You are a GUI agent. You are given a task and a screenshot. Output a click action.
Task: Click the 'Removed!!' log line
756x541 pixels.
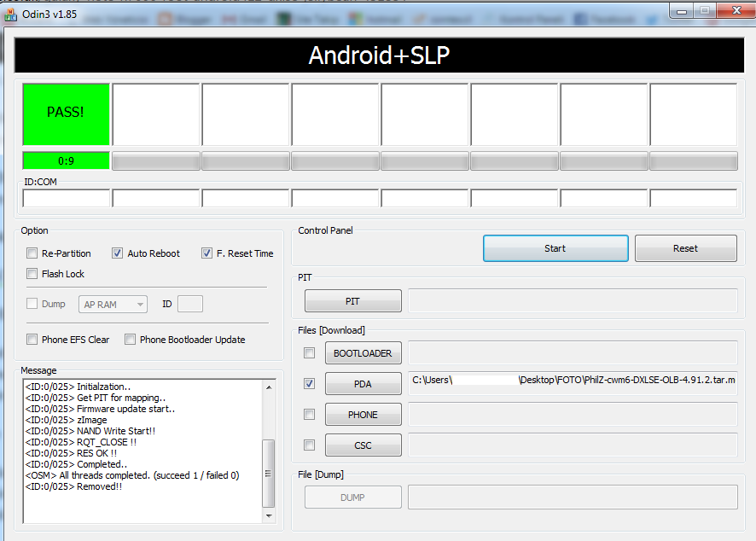(x=73, y=486)
